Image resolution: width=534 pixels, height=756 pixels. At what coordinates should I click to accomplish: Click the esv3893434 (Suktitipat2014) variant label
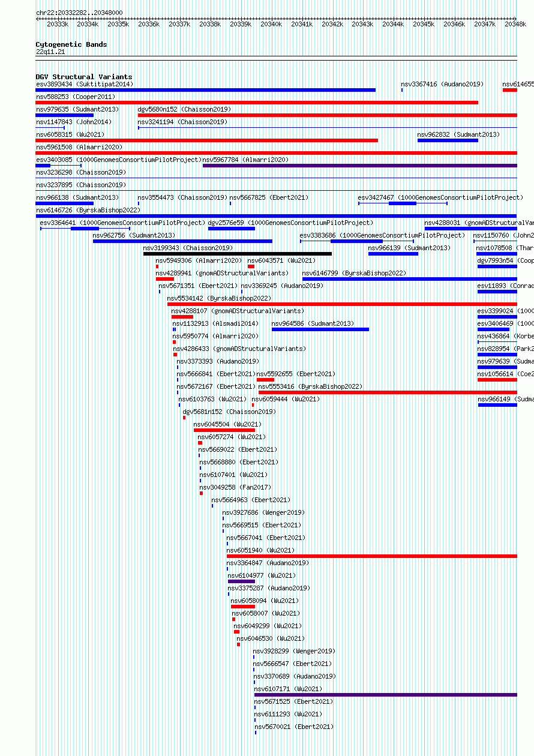click(x=85, y=85)
